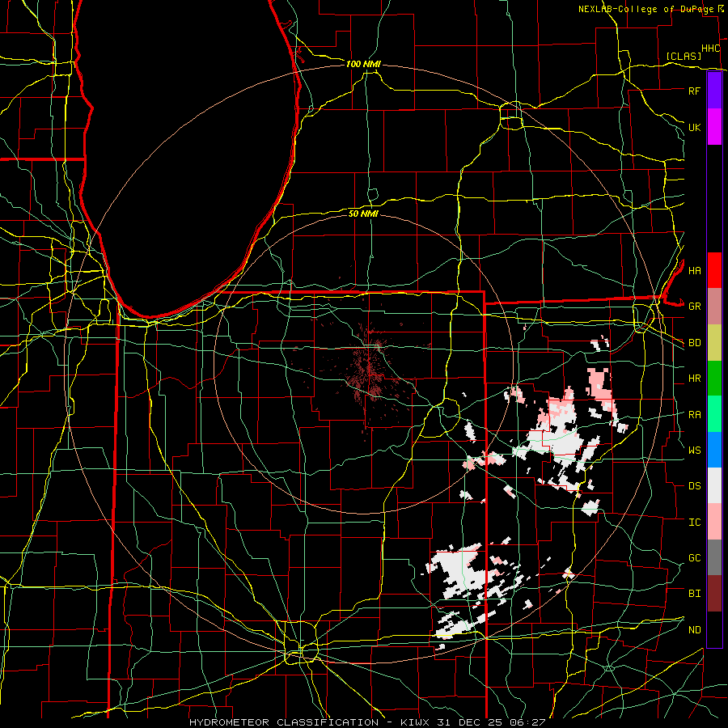Click the HHC product code label
Viewport: 728px width, 728px height.
pos(711,49)
